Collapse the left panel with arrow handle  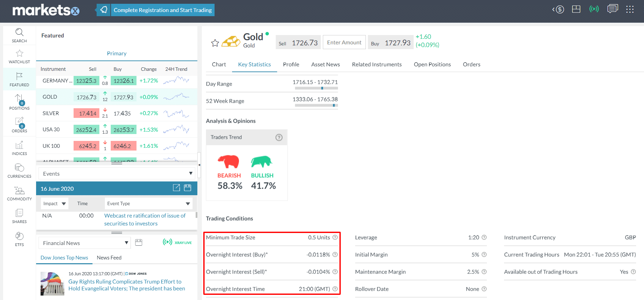point(199,165)
